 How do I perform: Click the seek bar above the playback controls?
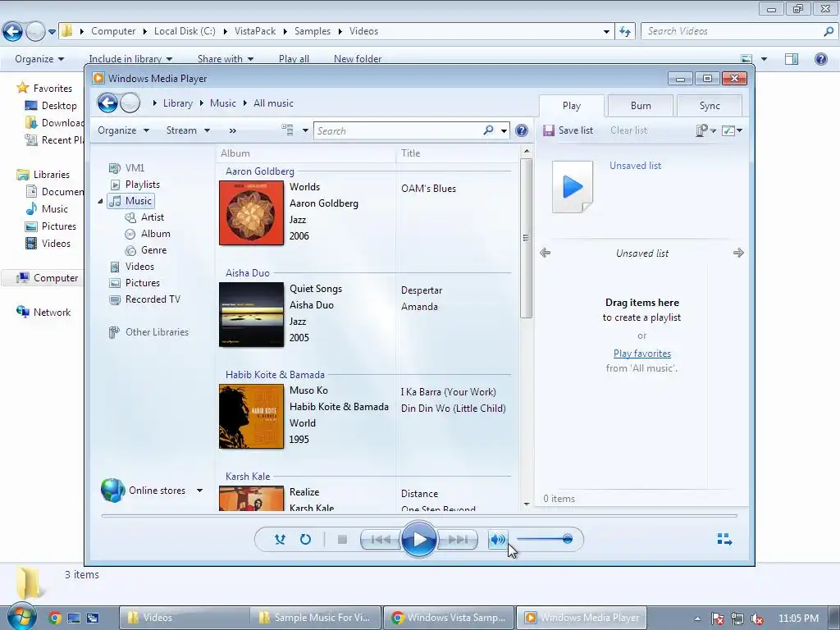click(x=419, y=516)
